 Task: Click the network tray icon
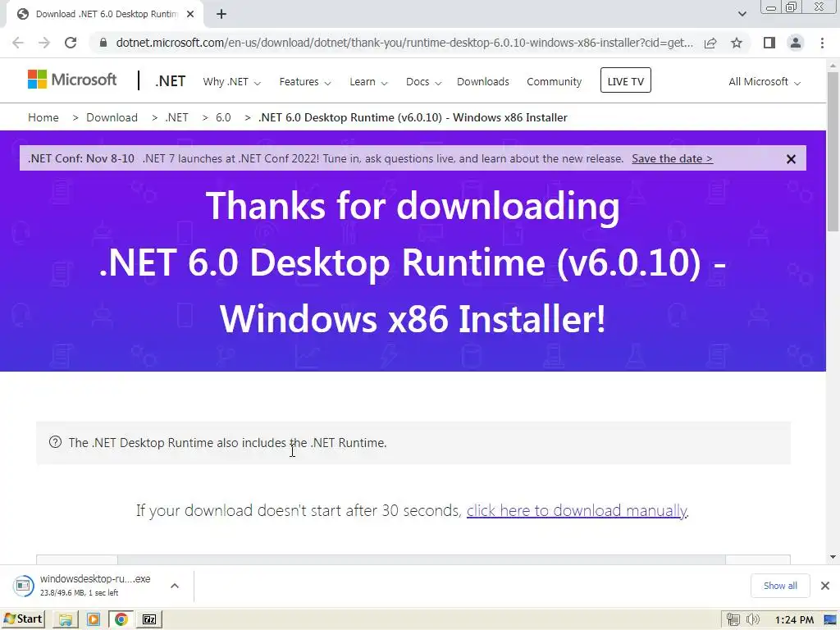[x=733, y=620]
